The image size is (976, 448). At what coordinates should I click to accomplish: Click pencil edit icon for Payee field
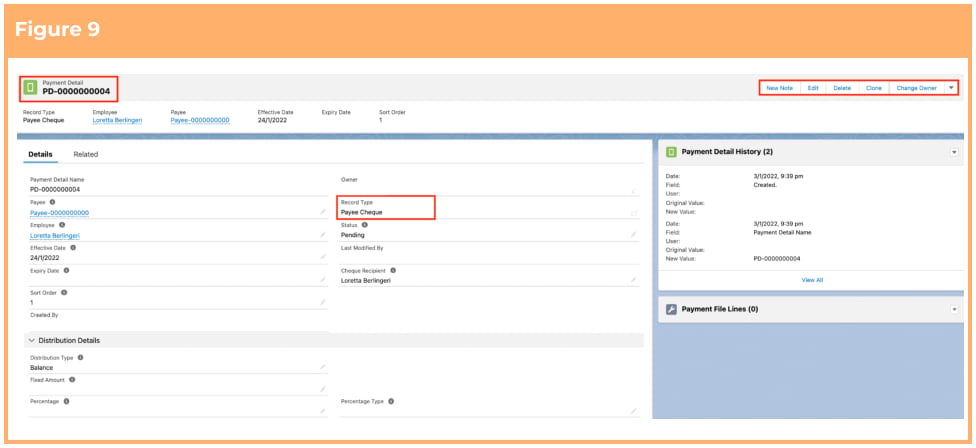pos(322,212)
